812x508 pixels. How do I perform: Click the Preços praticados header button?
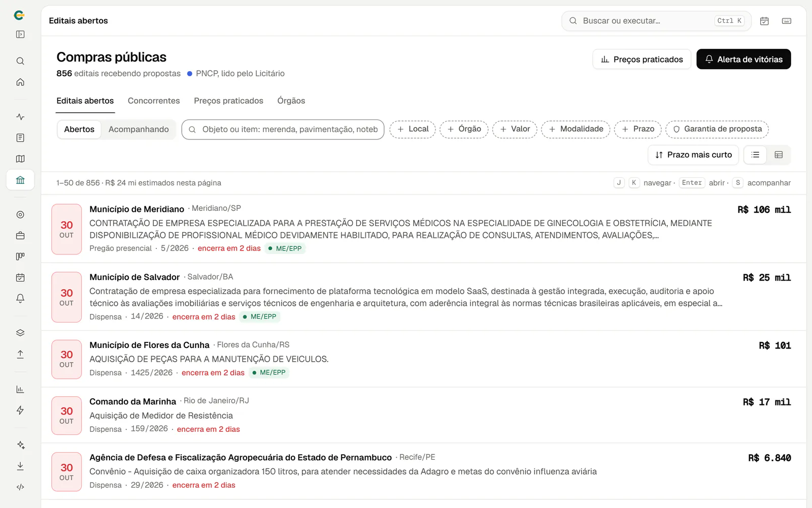[642, 59]
